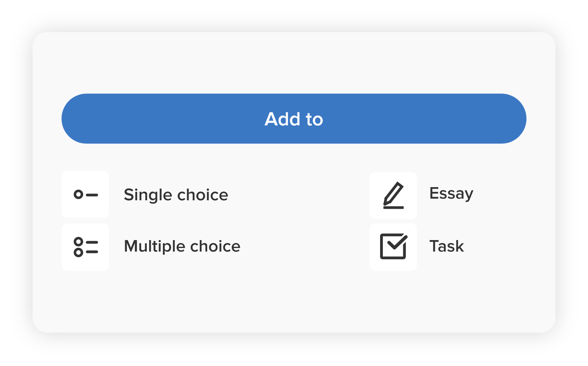Image resolution: width=588 pixels, height=366 pixels.
Task: Add a Single choice question type
Action: tap(85, 194)
